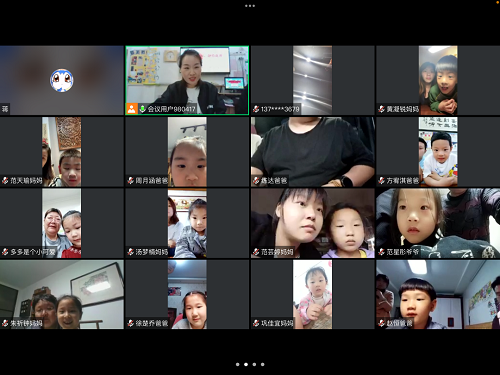
Task: Click the muted mic icon beside 范星彤爷爷
Action: [x=382, y=252]
